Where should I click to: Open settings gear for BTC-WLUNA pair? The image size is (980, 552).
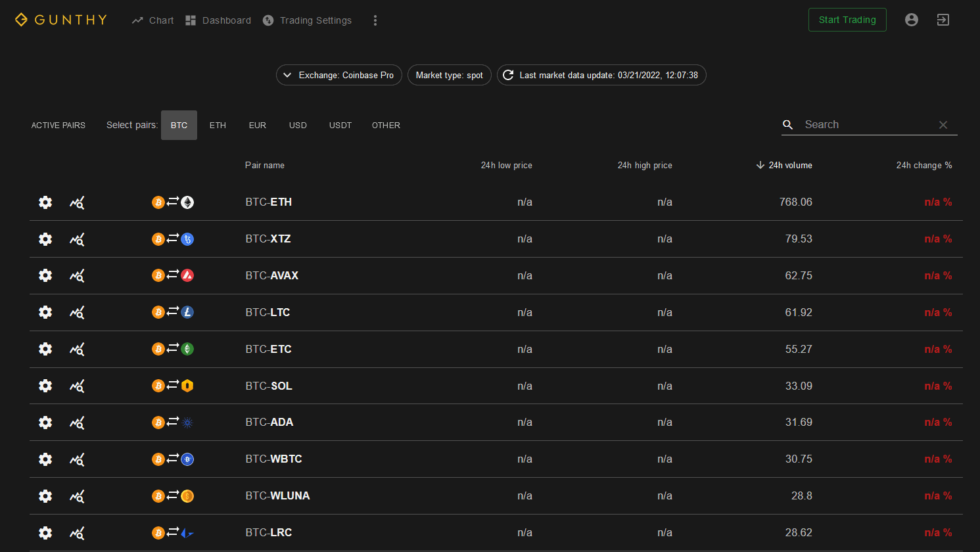(x=45, y=496)
